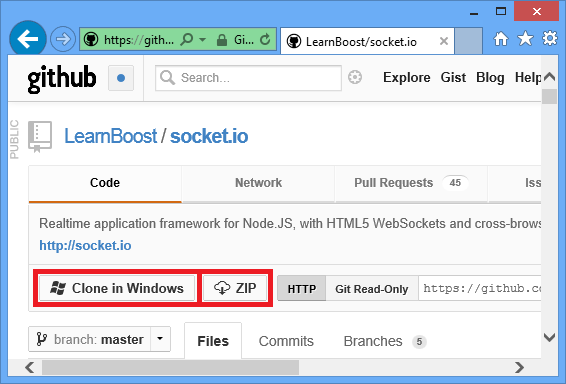Select the LearnBoost/socket.io browser tab
The width and height of the screenshot is (566, 384).
pyautogui.click(x=367, y=41)
